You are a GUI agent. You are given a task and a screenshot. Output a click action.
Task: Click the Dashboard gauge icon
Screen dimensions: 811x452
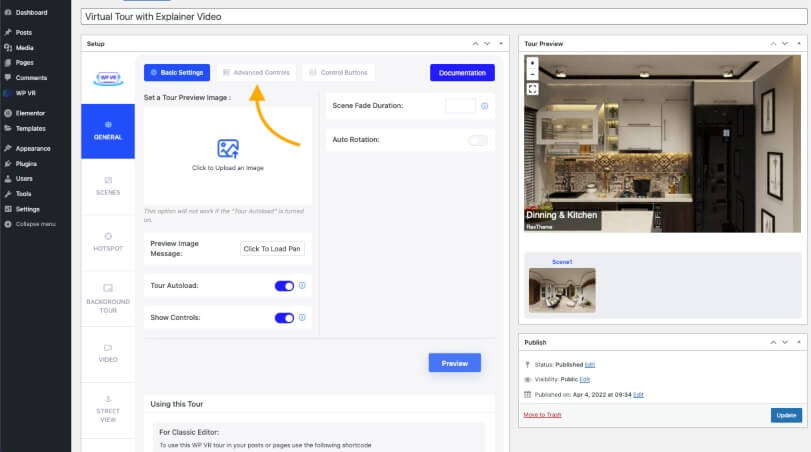8,12
